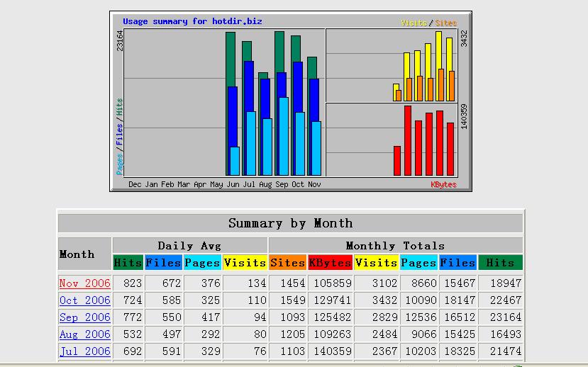This screenshot has width=588, height=367.
Task: Click the green Monthly Totals Hits column header
Action: coord(500,263)
